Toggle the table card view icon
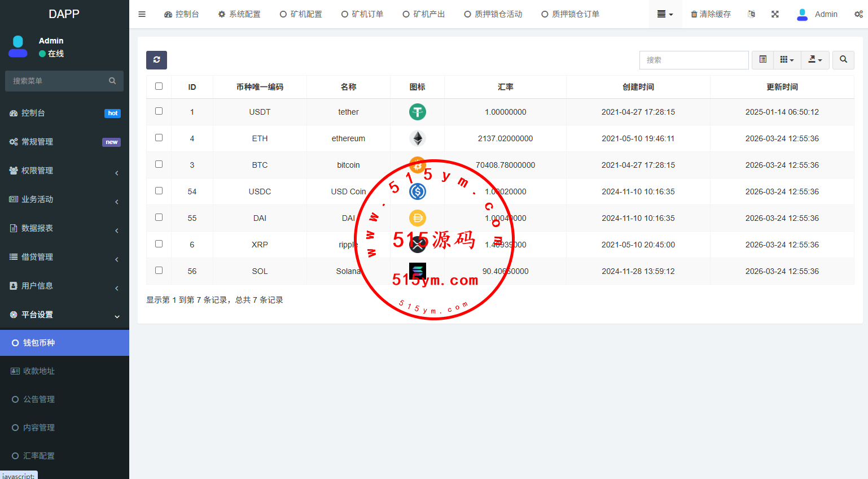Image resolution: width=868 pixels, height=479 pixels. [762, 60]
